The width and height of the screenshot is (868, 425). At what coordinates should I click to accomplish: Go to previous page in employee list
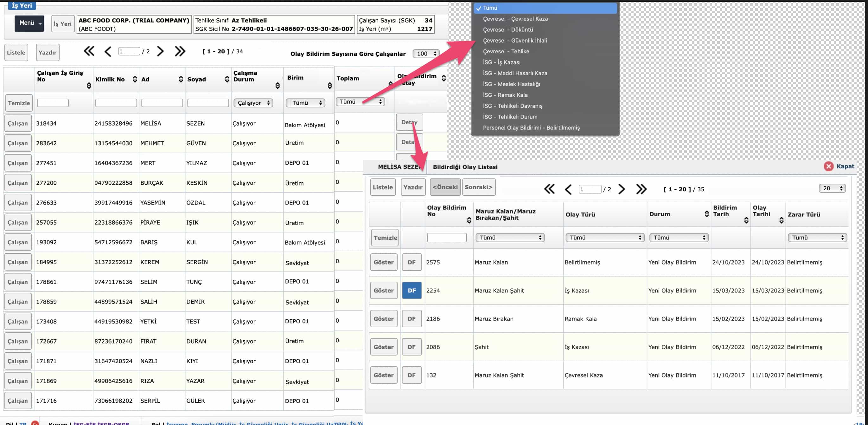(x=108, y=52)
